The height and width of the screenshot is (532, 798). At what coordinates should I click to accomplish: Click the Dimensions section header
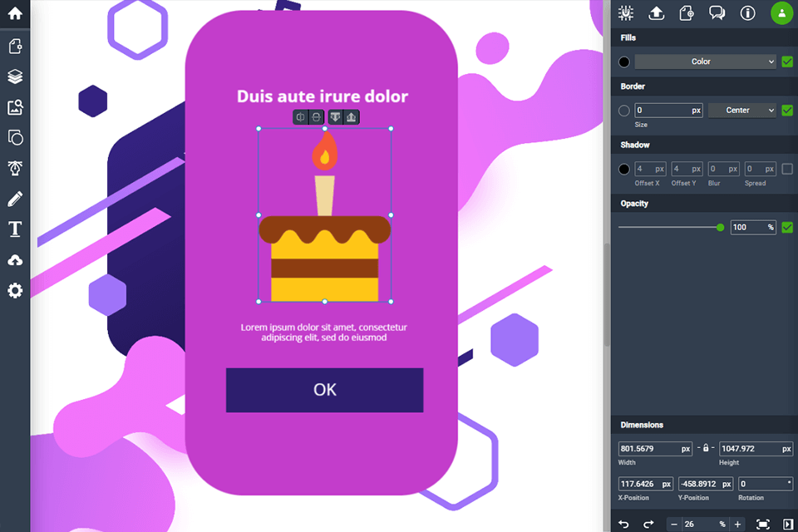pyautogui.click(x=704, y=425)
